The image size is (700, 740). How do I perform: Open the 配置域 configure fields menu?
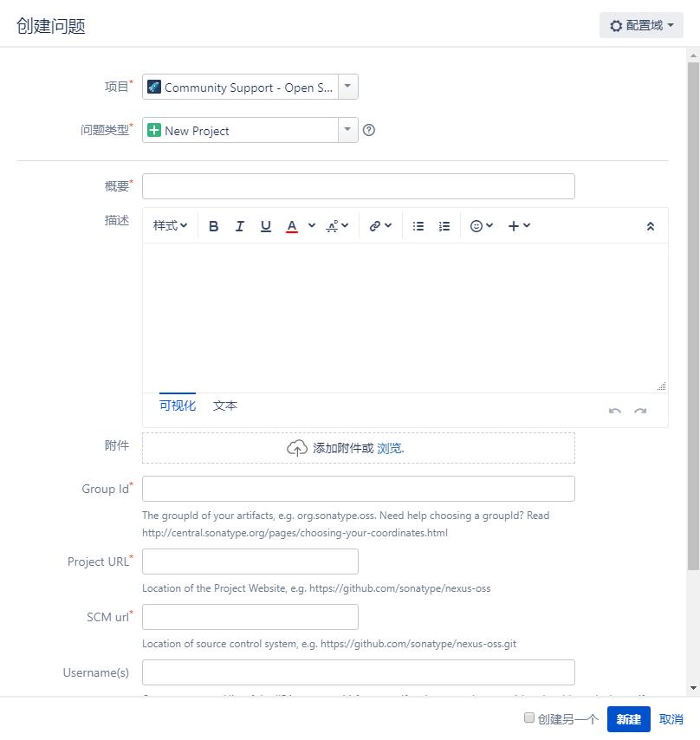point(641,25)
